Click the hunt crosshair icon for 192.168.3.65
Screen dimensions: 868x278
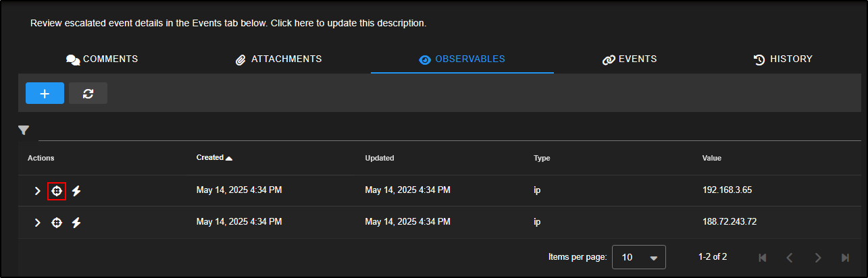[x=57, y=191]
